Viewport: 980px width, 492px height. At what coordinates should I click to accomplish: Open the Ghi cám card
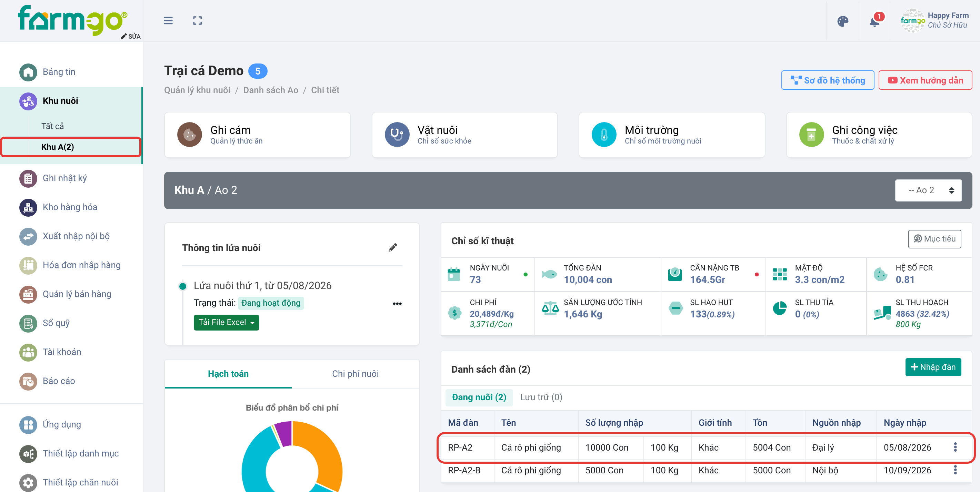point(257,135)
